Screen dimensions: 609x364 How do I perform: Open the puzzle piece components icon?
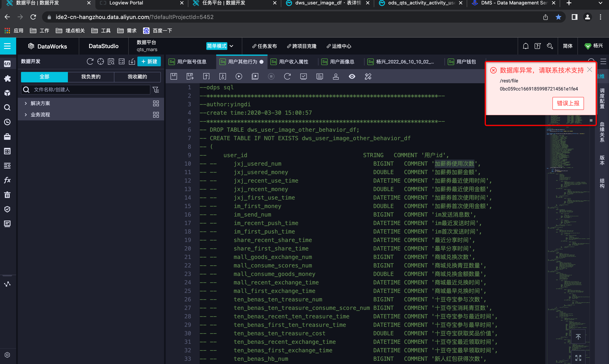[7, 79]
